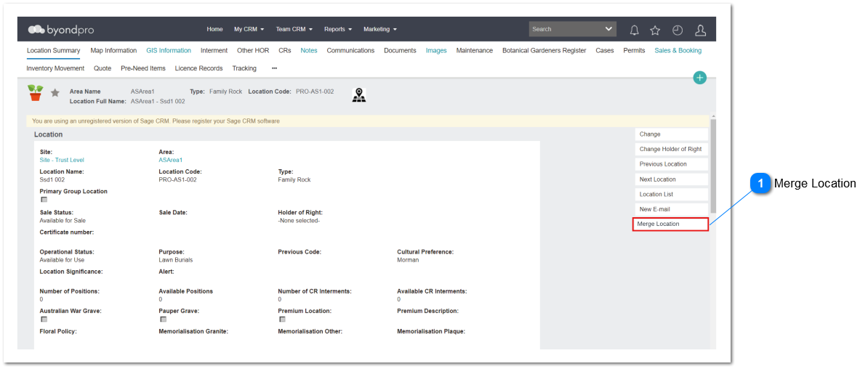
Task: Open the favourites star icon in header
Action: coord(656,30)
